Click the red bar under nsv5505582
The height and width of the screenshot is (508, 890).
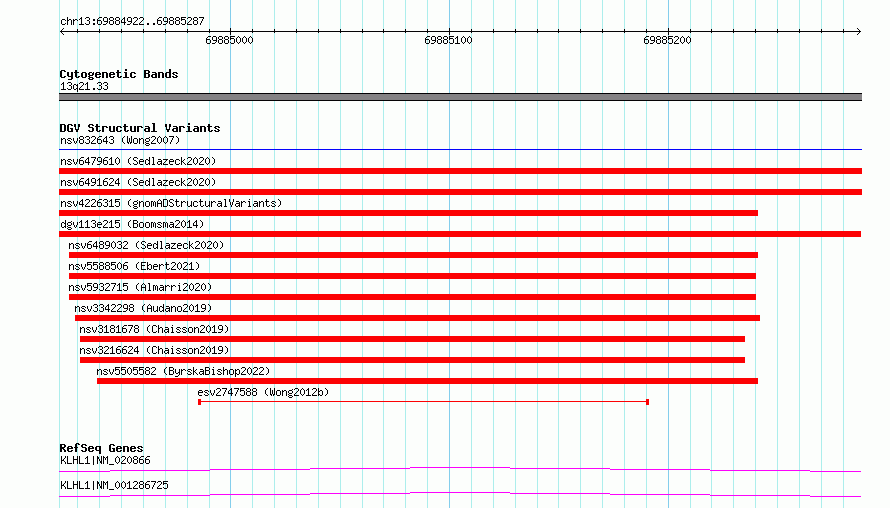tap(427, 381)
